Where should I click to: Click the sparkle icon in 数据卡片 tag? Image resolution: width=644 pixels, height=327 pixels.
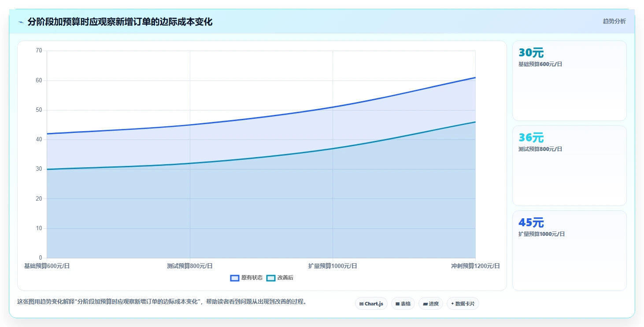click(452, 304)
